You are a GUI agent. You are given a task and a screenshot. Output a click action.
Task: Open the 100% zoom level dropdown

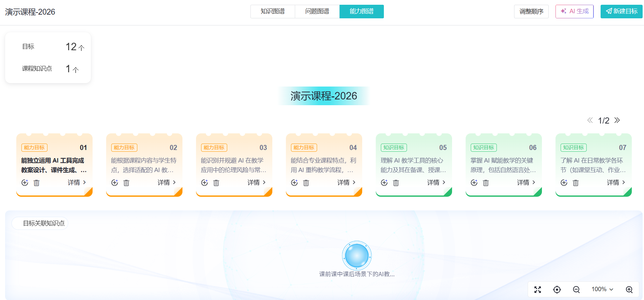(x=603, y=289)
